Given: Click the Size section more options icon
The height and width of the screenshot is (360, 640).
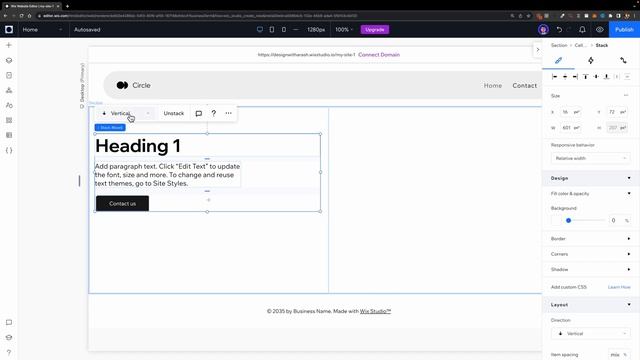Looking at the screenshot, I should click(626, 96).
